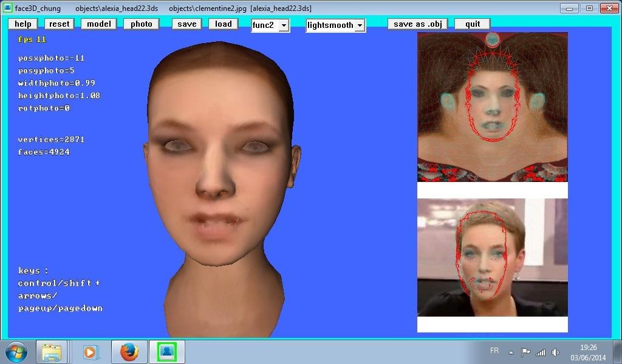Open the Windows Start menu
Viewport: 622px width, 364px height.
tap(16, 352)
